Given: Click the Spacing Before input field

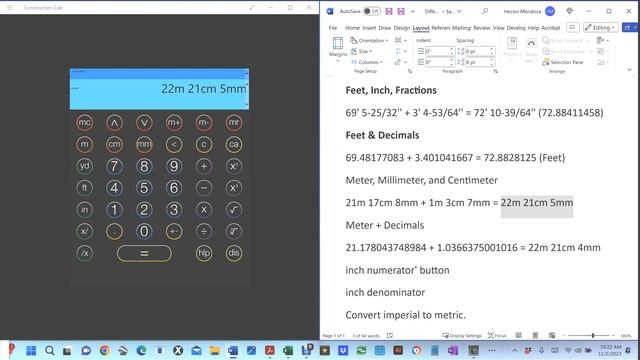Looking at the screenshot, I should pyautogui.click(x=478, y=51).
